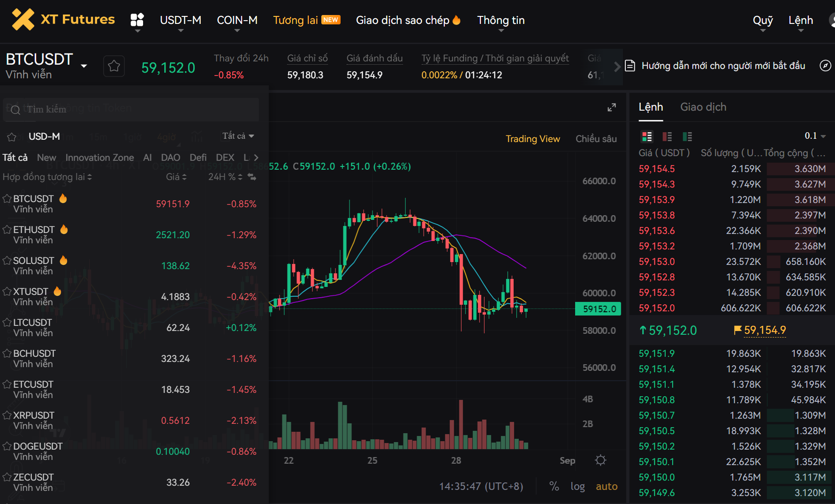Open Giao dịch sao chép copy trading

402,20
